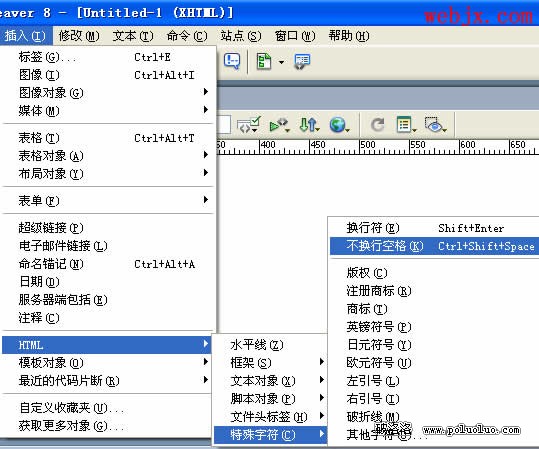539x449 pixels.
Task: Open the 站点(S) menu
Action: click(241, 36)
